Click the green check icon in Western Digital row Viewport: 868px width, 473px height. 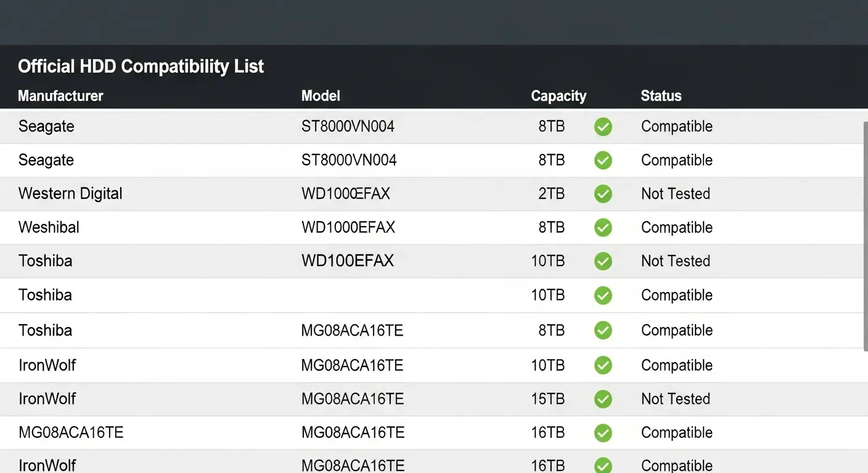[x=603, y=194]
